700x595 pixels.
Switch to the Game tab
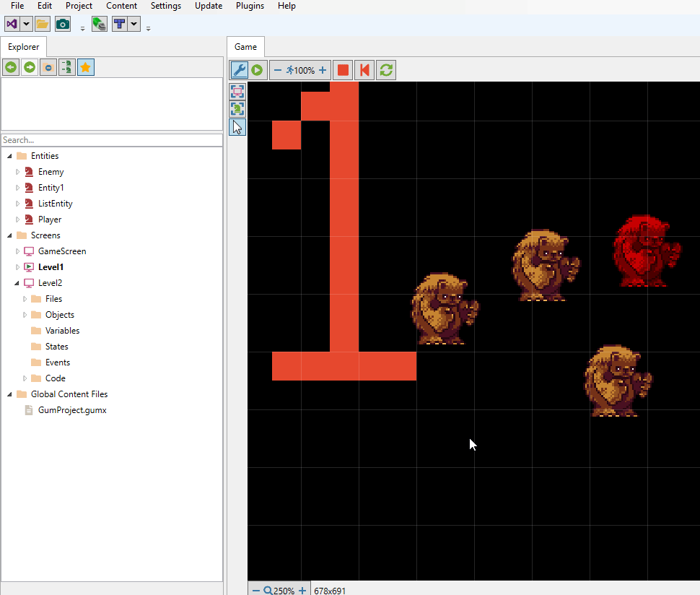[x=245, y=47]
